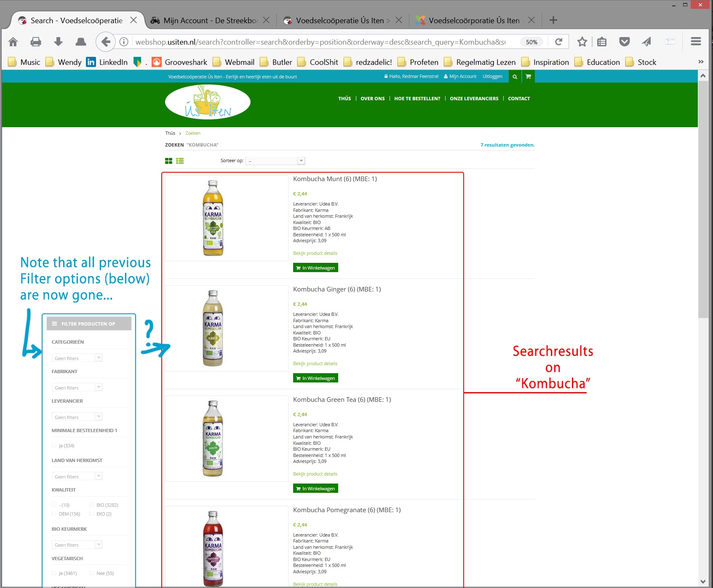713x588 pixels.
Task: Open the shopping cart icon in header
Action: click(x=528, y=77)
